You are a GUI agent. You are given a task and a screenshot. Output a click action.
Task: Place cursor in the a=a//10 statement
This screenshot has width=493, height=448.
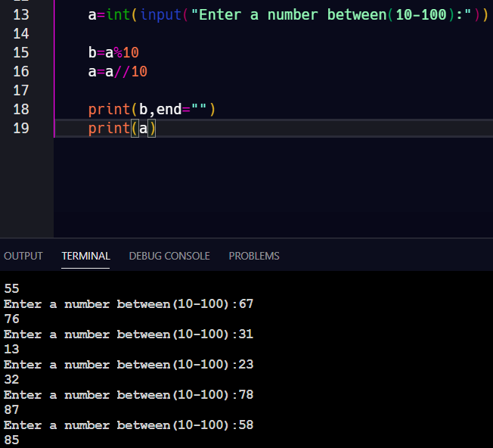tap(117, 71)
